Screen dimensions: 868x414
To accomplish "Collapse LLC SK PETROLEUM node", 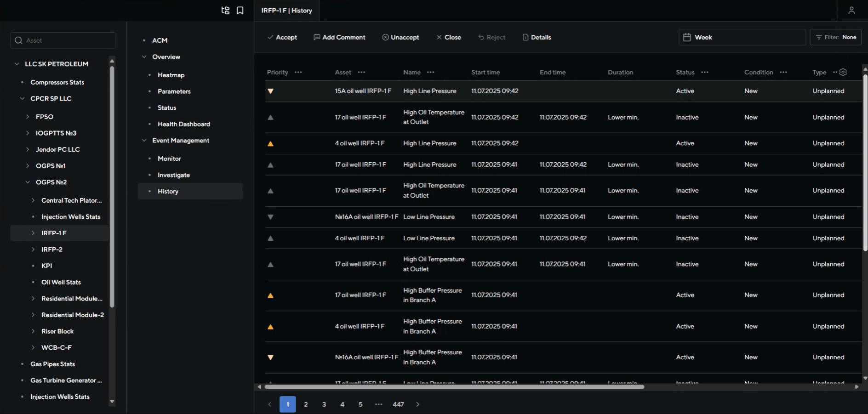I will pos(17,64).
